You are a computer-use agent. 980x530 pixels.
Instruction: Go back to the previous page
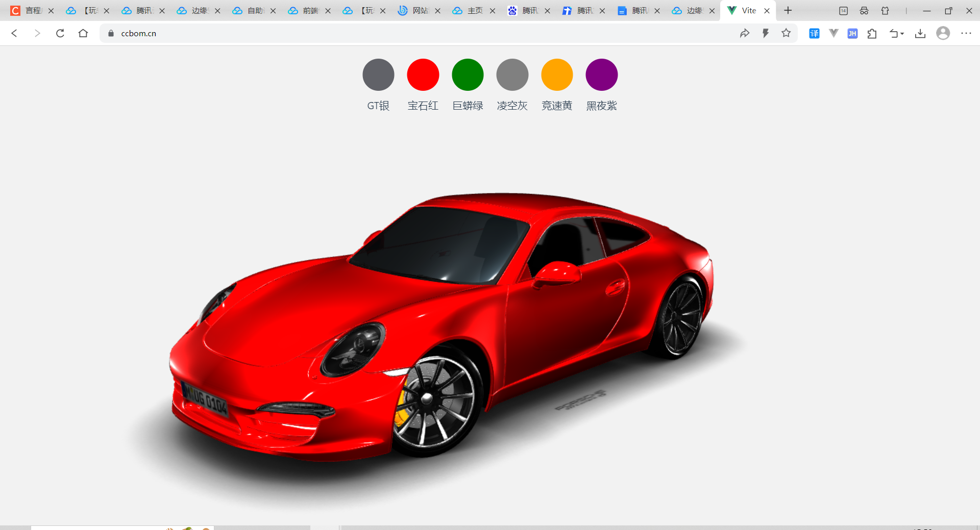[x=14, y=33]
